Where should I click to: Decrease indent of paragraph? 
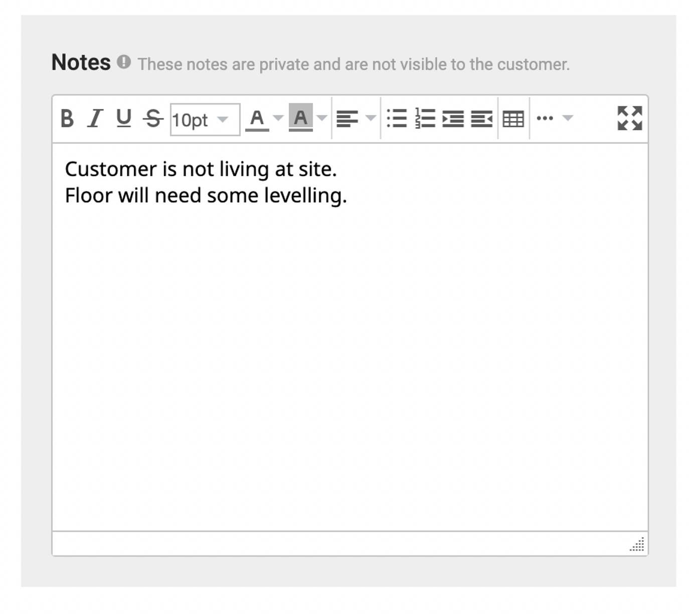point(481,119)
